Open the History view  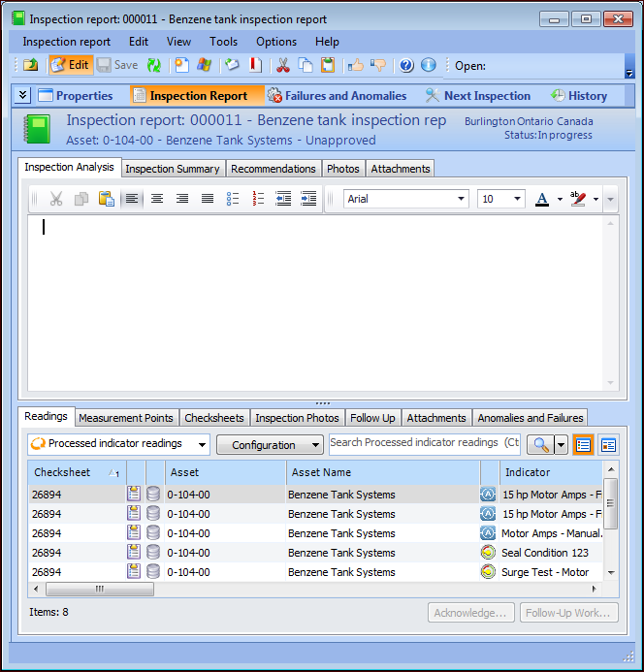(579, 96)
